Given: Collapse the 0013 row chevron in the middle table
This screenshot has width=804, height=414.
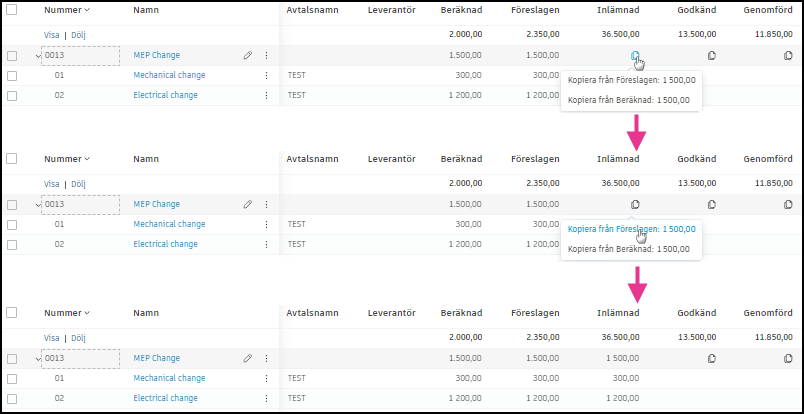Looking at the screenshot, I should tap(38, 204).
